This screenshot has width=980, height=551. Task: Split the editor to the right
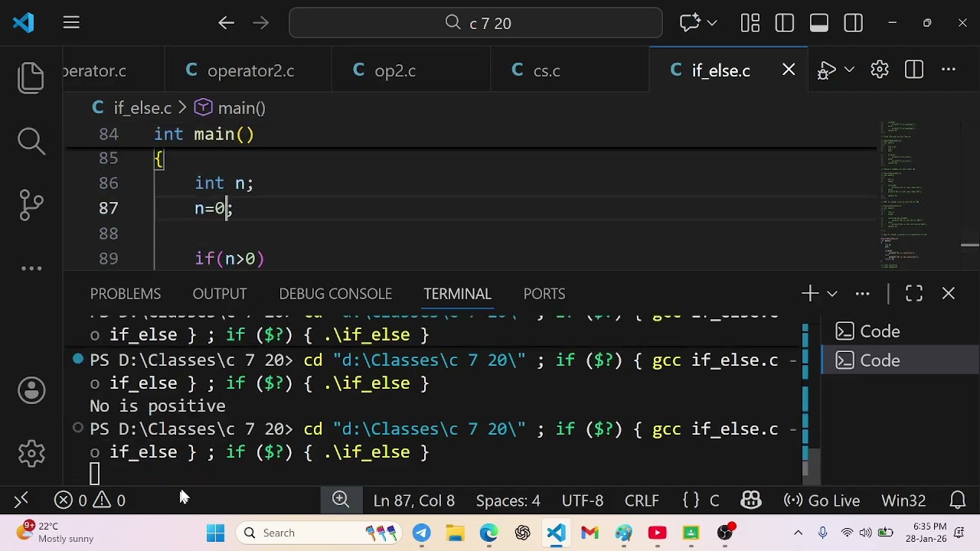coord(914,70)
